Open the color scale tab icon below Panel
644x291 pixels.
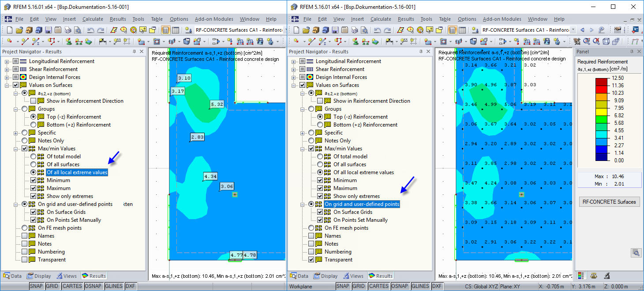[581, 276]
